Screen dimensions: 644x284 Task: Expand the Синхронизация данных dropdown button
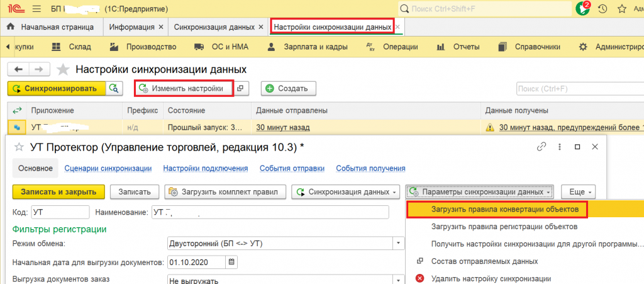(346, 192)
